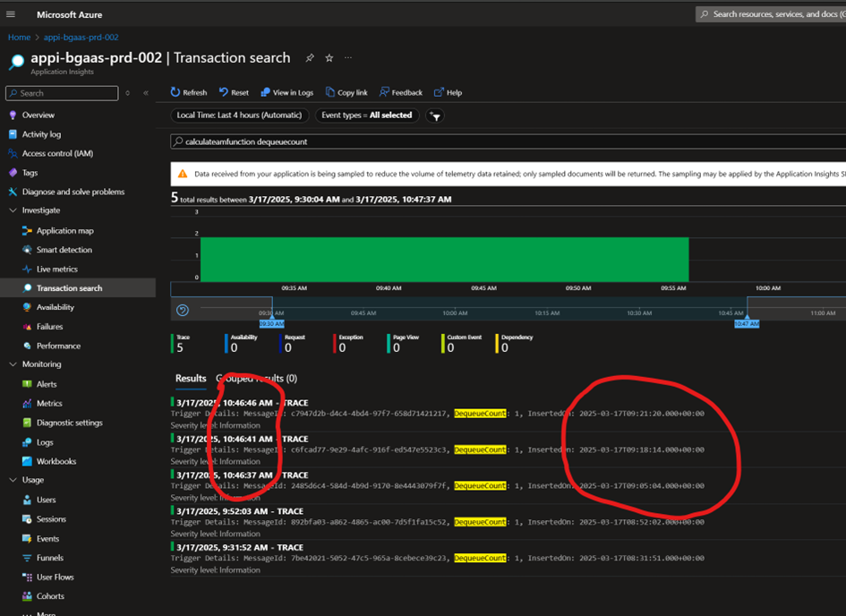Click the green histogram bar in chart
The image size is (846, 616).
coord(445,260)
